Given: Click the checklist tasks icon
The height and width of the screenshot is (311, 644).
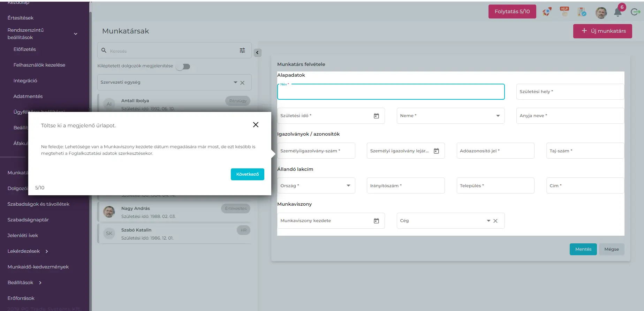Looking at the screenshot, I should (x=582, y=12).
